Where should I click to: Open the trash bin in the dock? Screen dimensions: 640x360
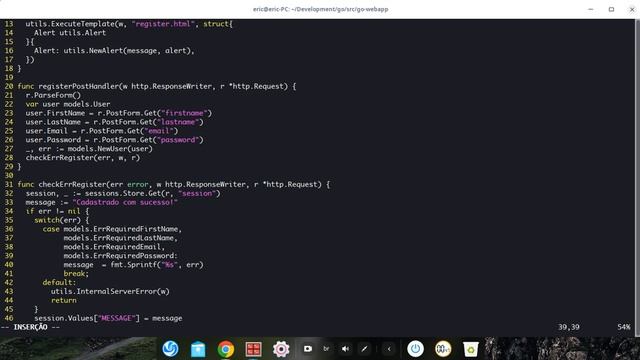[471, 349]
